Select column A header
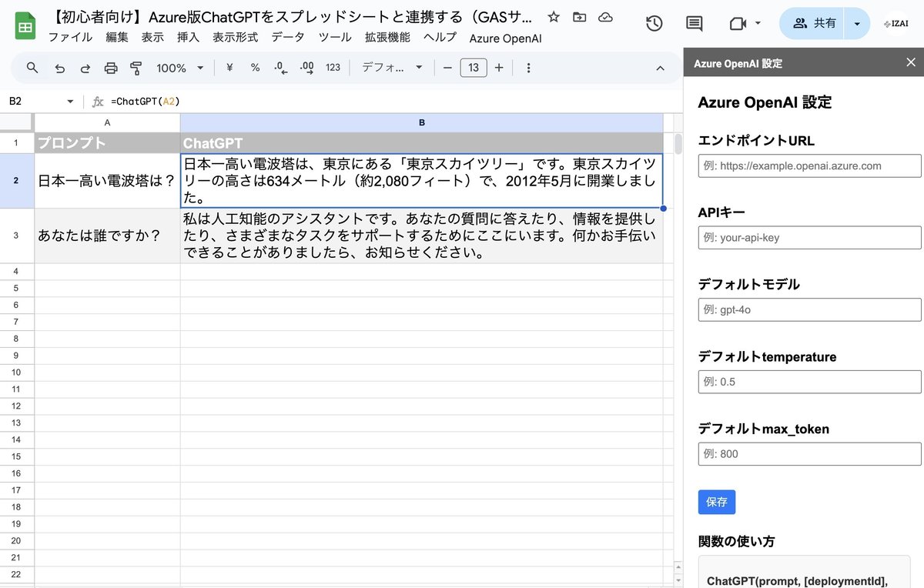 pos(107,122)
